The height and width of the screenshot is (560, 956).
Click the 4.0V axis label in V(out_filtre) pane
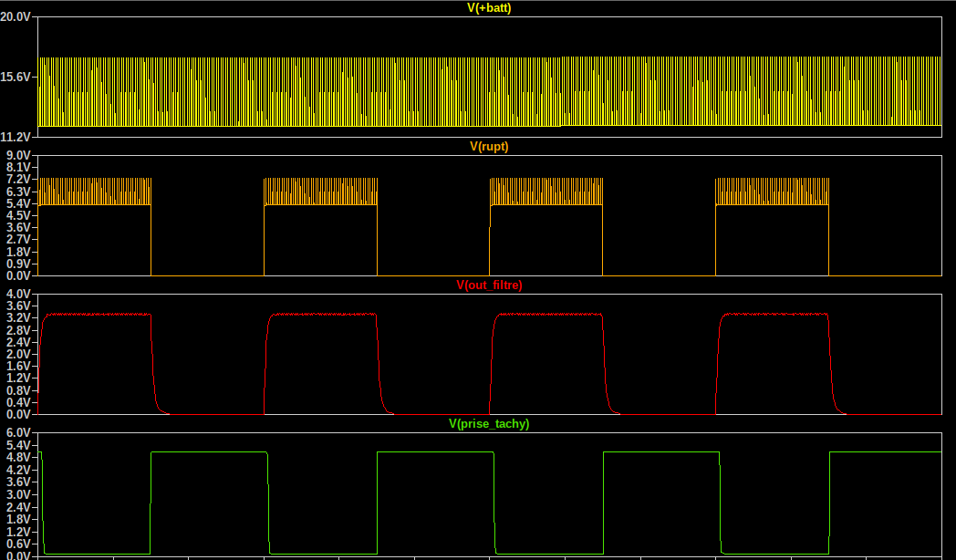(19, 294)
